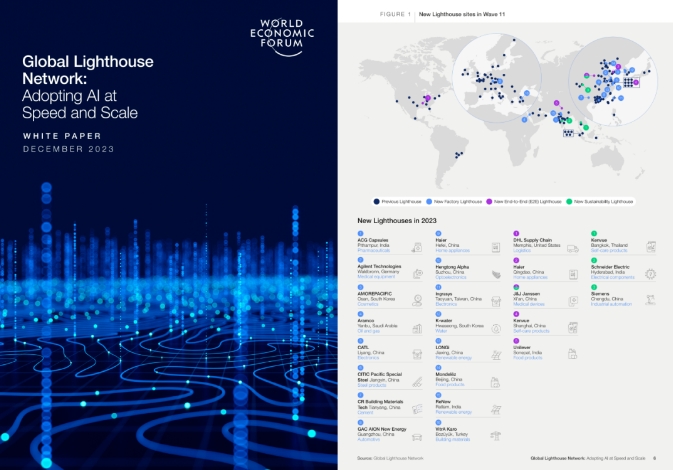Viewport: 673px width, 470px height.
Task: Click the truck icon next to DHL Supply Chain
Action: (x=572, y=246)
